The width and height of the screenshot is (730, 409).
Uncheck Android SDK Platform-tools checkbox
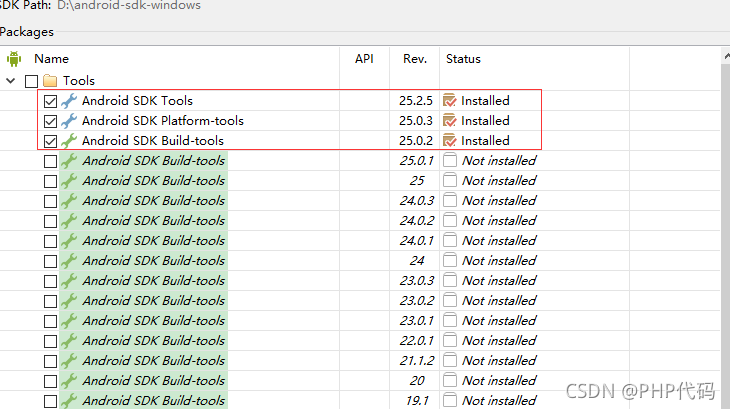[50, 121]
